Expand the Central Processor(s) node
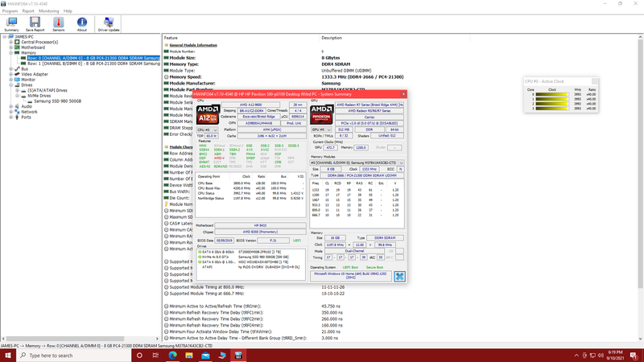 [x=11, y=42]
